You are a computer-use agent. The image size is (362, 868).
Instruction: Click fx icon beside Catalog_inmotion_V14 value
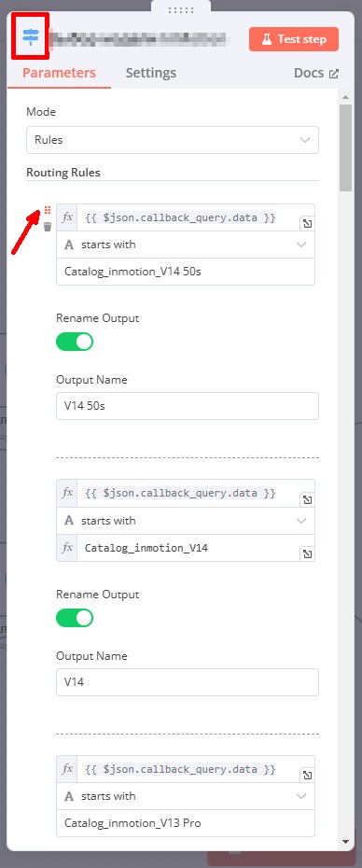coord(67,548)
